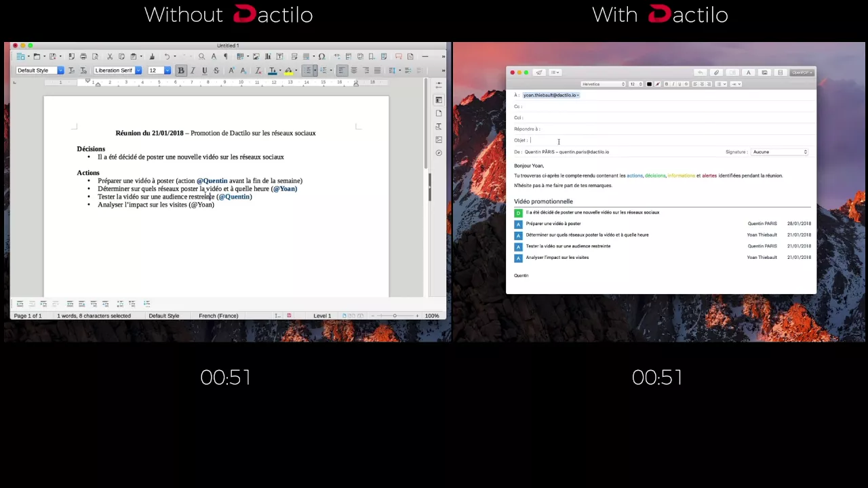868x488 pixels.
Task: Open OpenPGP dropdown in Mail window
Action: (x=802, y=73)
